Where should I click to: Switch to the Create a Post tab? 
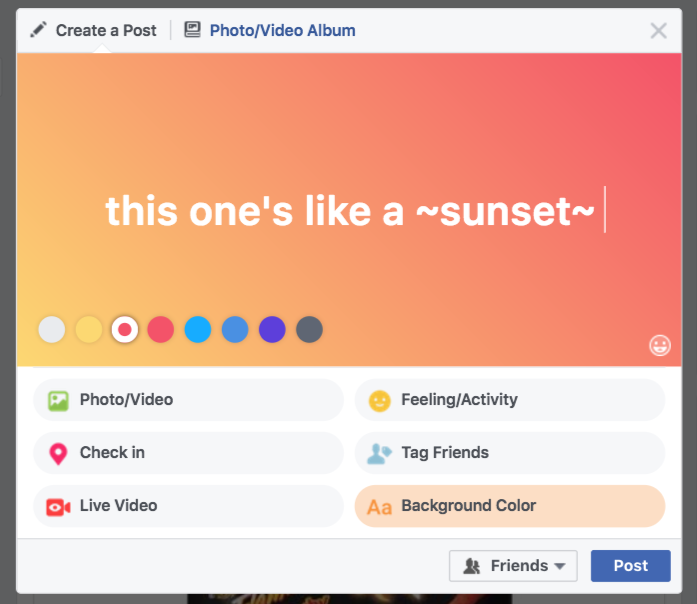click(94, 30)
